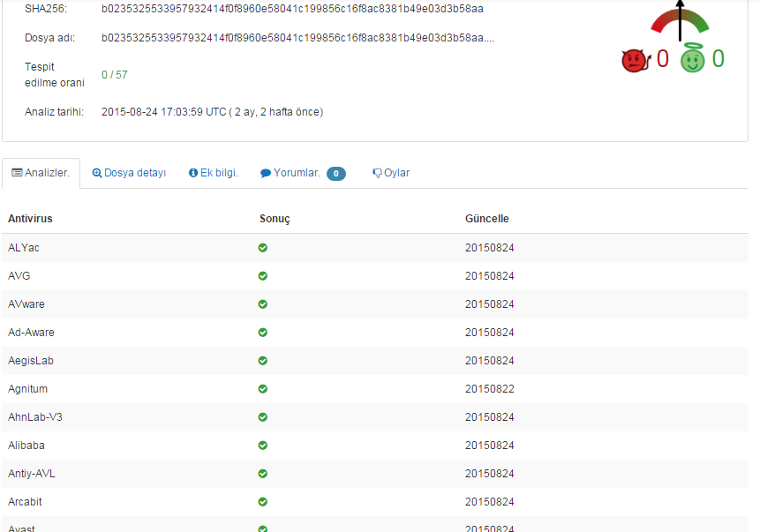The width and height of the screenshot is (760, 532).
Task: Click the SHA256 hash value
Action: tap(292, 9)
